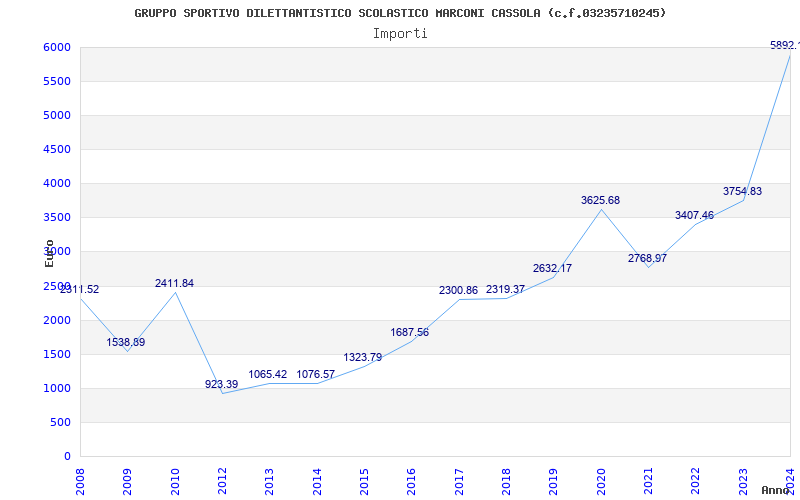
Task: Select data label 1065.42
Action: [268, 374]
